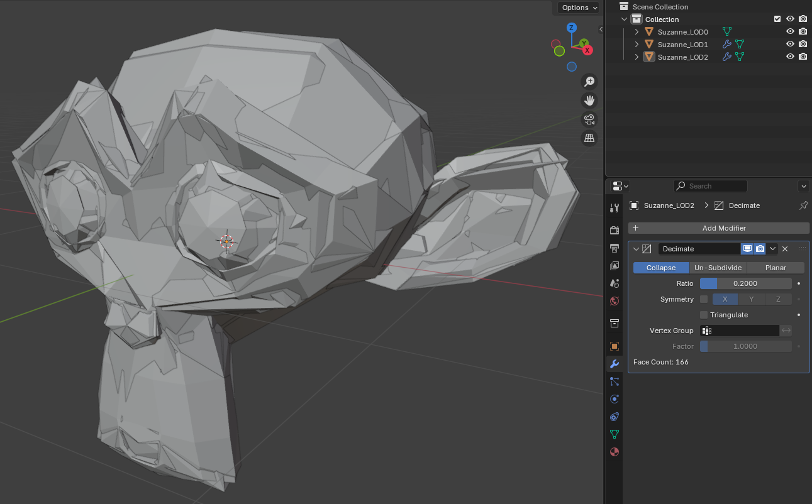
Task: Open Decimate modifier extra options dropdown
Action: (773, 249)
